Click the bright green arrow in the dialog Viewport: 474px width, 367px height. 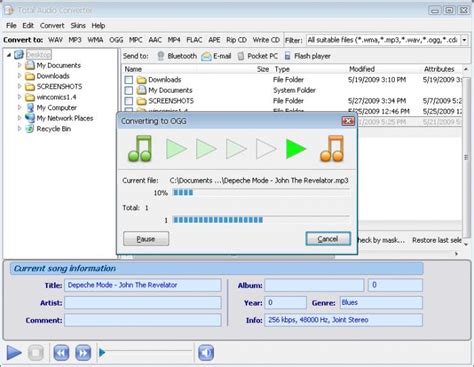click(x=296, y=149)
